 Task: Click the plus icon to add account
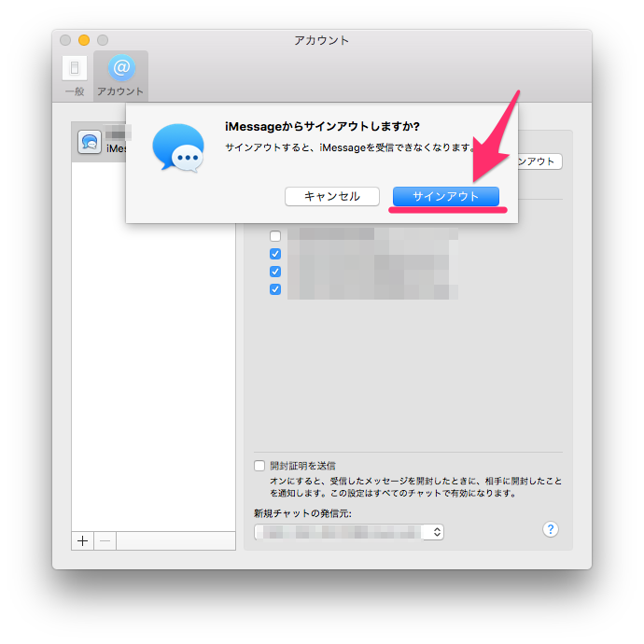[x=82, y=541]
